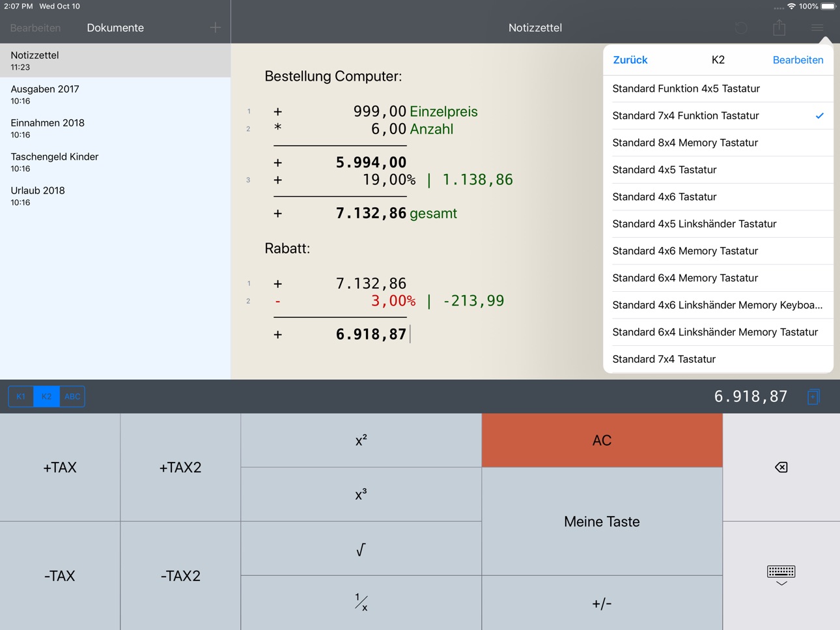Tap the square root key
The width and height of the screenshot is (840, 630).
click(x=361, y=549)
